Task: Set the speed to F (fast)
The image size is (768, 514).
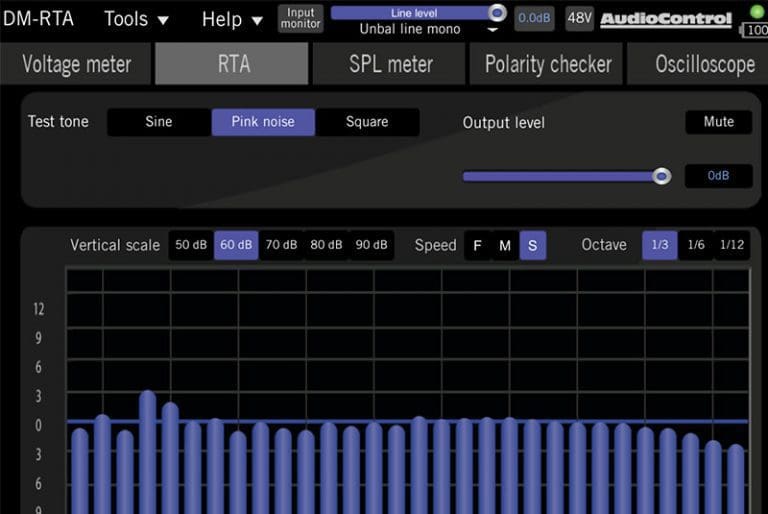Action: pos(477,245)
